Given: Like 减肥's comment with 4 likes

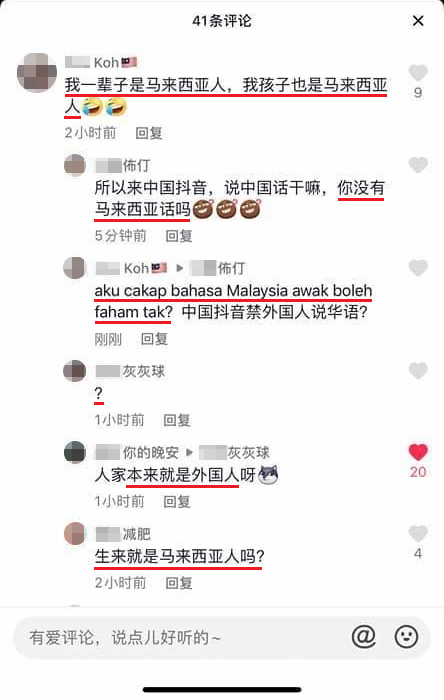Looking at the screenshot, I should pyautogui.click(x=418, y=533).
